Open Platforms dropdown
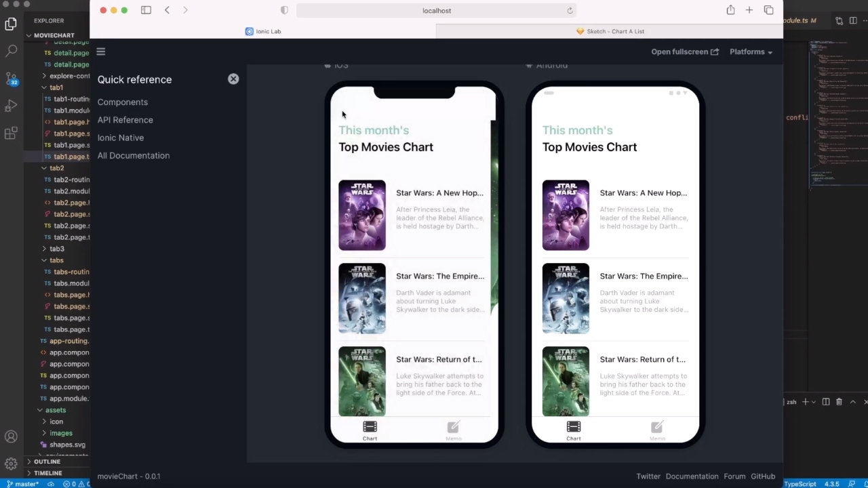 [751, 52]
